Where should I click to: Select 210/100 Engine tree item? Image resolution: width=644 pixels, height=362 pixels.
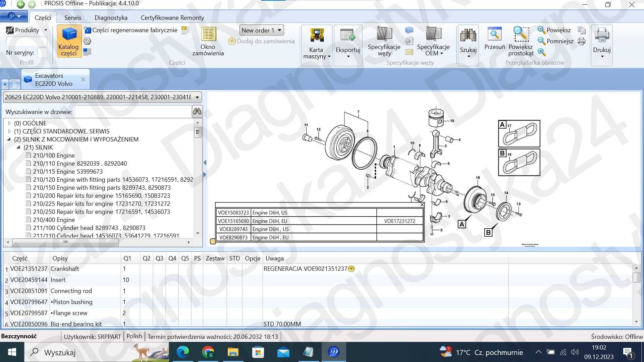pyautogui.click(x=54, y=156)
